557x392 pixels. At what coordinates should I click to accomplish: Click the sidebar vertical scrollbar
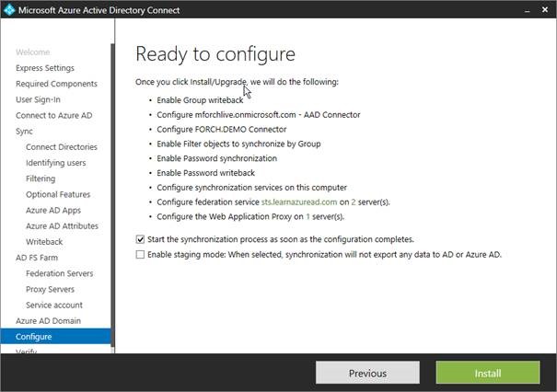pyautogui.click(x=112, y=195)
